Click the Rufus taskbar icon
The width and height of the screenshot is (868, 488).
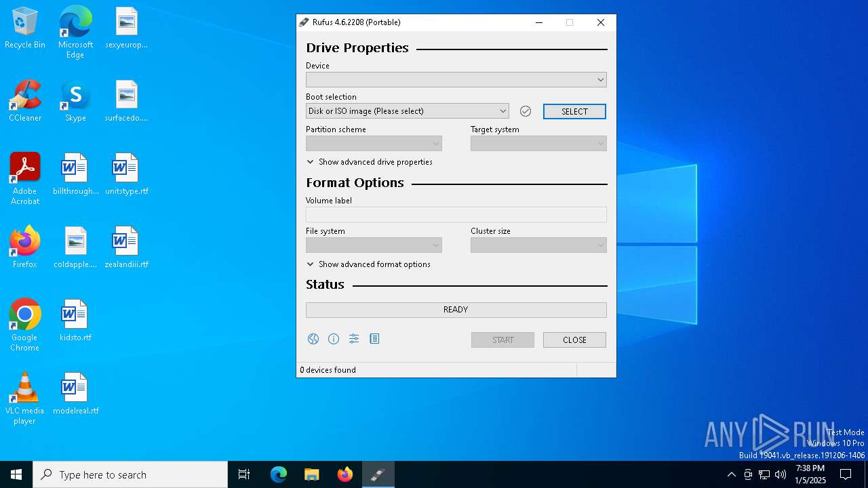point(378,474)
